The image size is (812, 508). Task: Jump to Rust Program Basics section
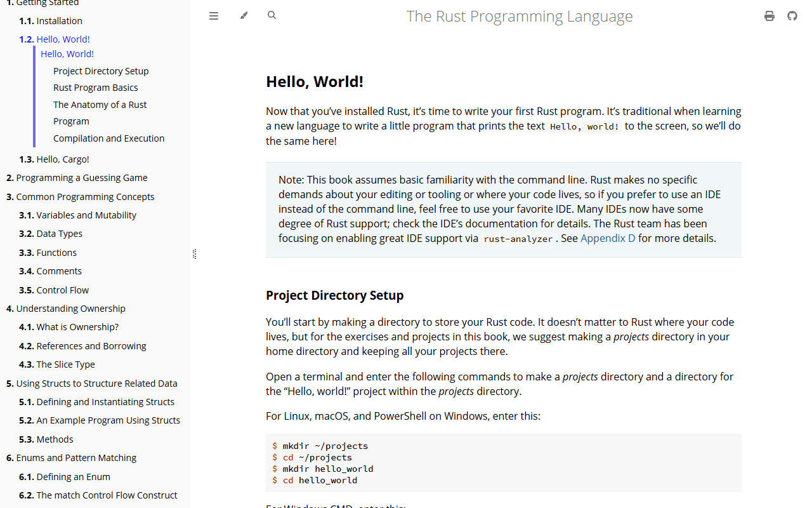click(96, 88)
